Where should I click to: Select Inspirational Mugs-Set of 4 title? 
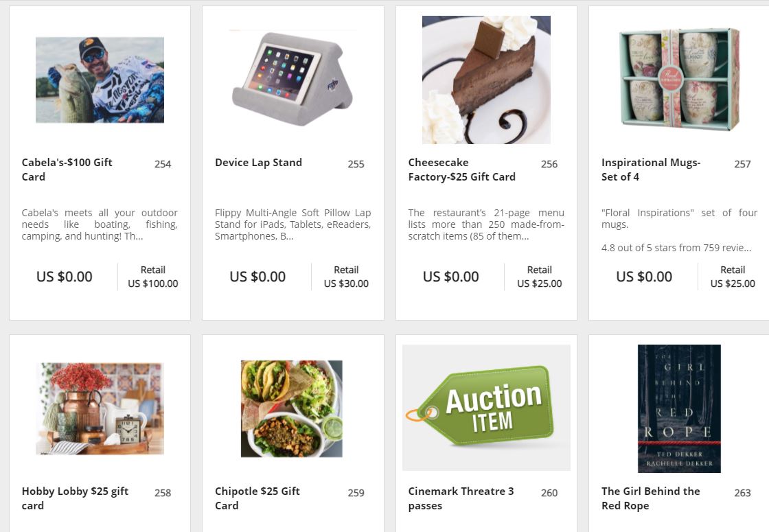point(650,170)
